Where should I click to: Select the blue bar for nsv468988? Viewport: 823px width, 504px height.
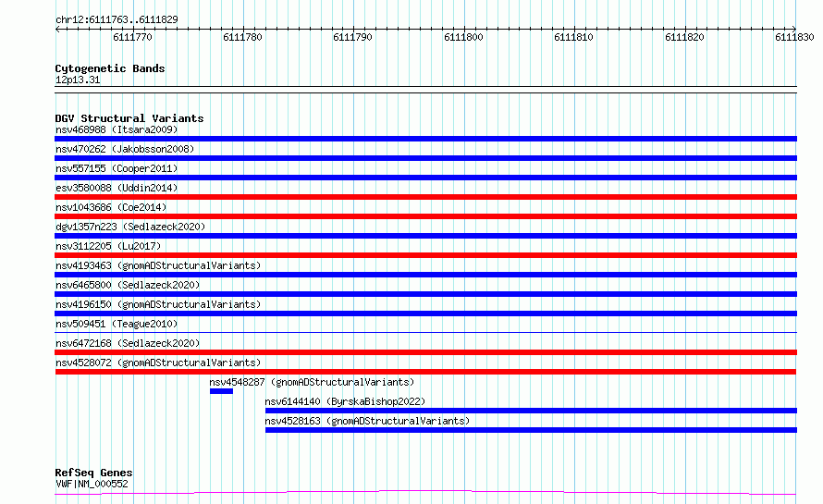point(425,139)
